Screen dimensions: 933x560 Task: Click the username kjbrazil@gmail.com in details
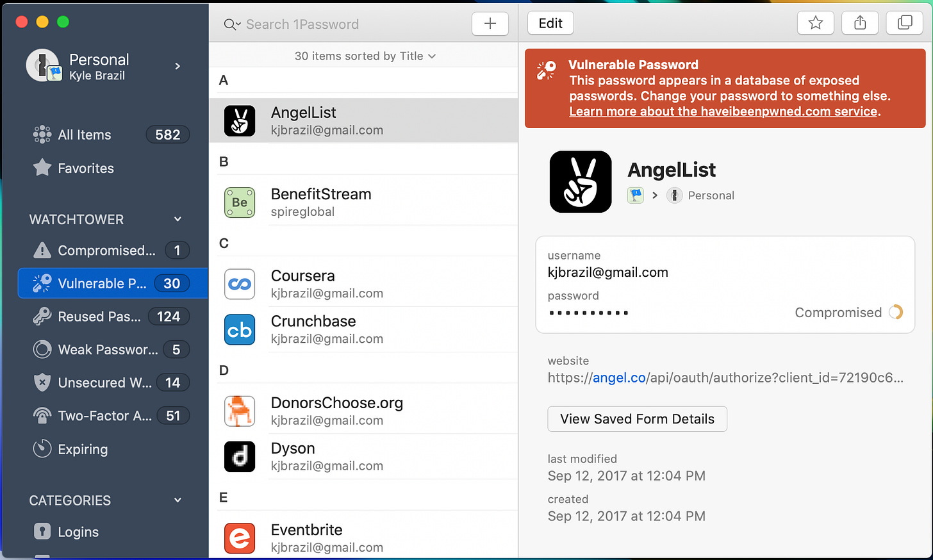click(x=607, y=272)
